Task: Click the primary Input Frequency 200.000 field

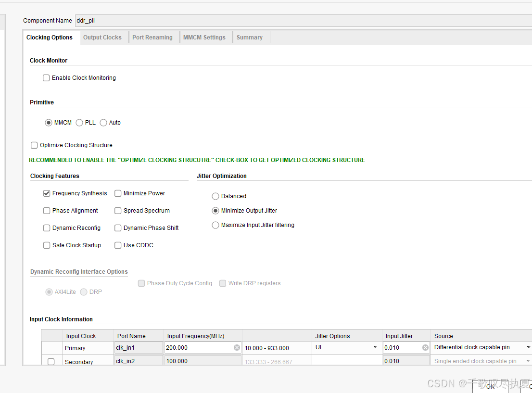Action: click(203, 347)
